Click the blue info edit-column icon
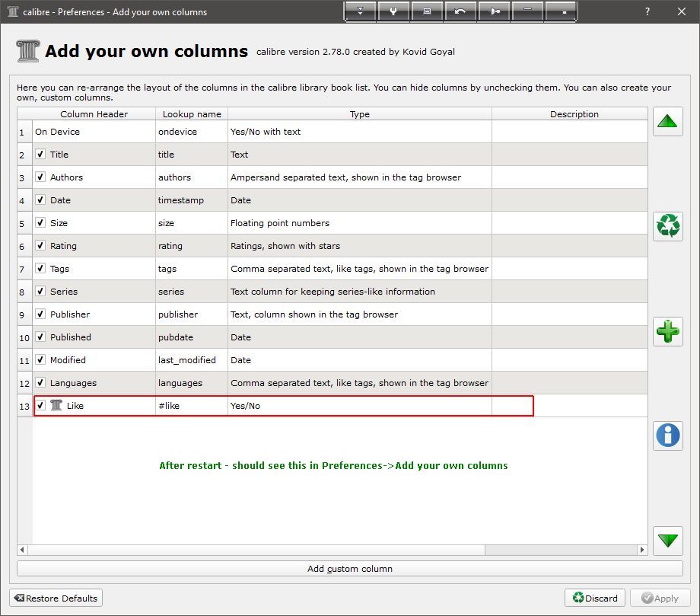 point(668,436)
